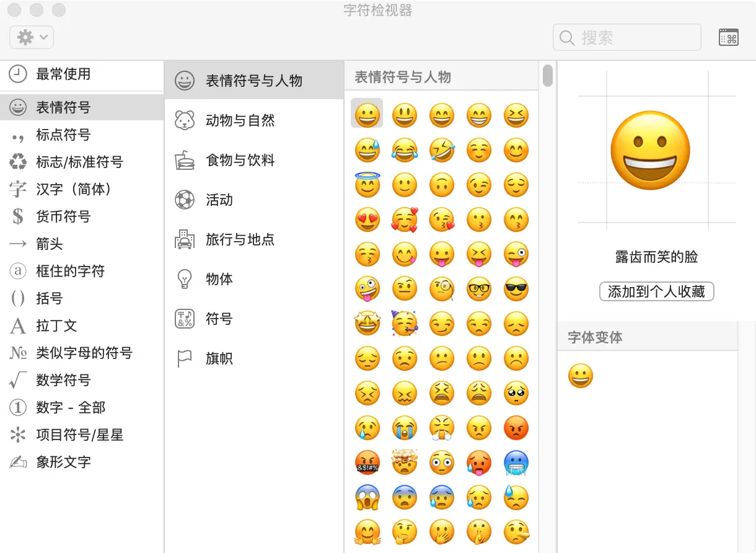The width and height of the screenshot is (756, 553).
Task: Open the gear settings dropdown menu
Action: pos(32,38)
